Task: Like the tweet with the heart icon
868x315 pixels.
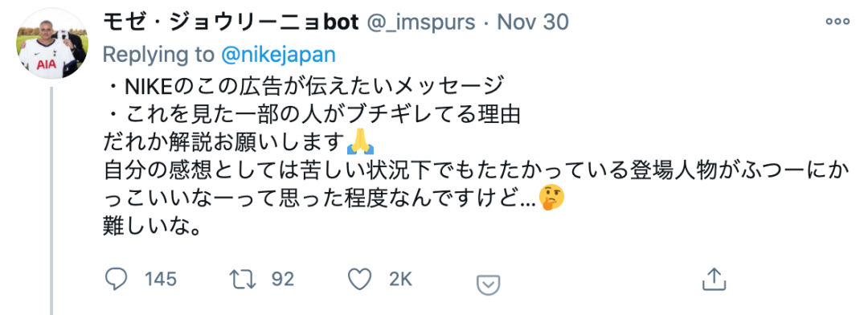Action: [362, 279]
